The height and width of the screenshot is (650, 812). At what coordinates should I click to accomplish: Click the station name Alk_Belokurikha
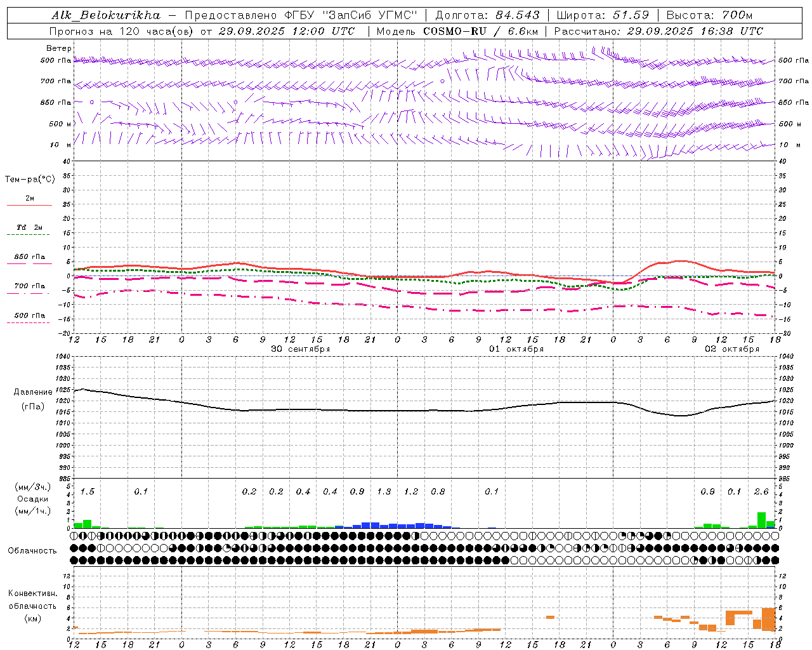click(x=106, y=15)
